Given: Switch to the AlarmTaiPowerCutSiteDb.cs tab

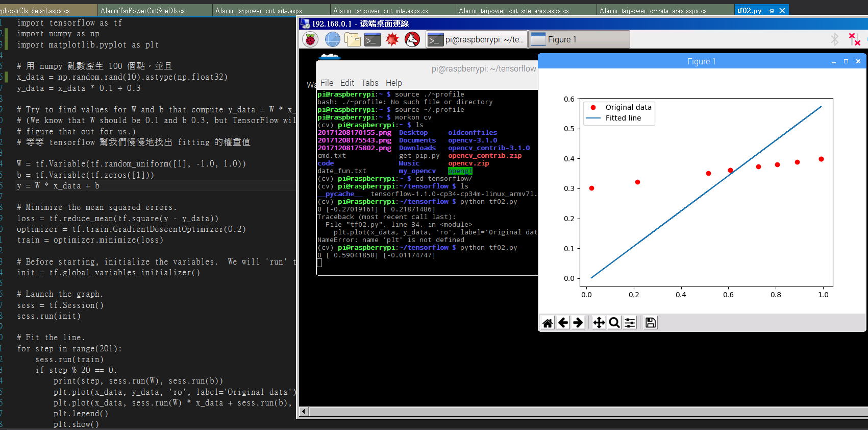Looking at the screenshot, I should tap(142, 11).
